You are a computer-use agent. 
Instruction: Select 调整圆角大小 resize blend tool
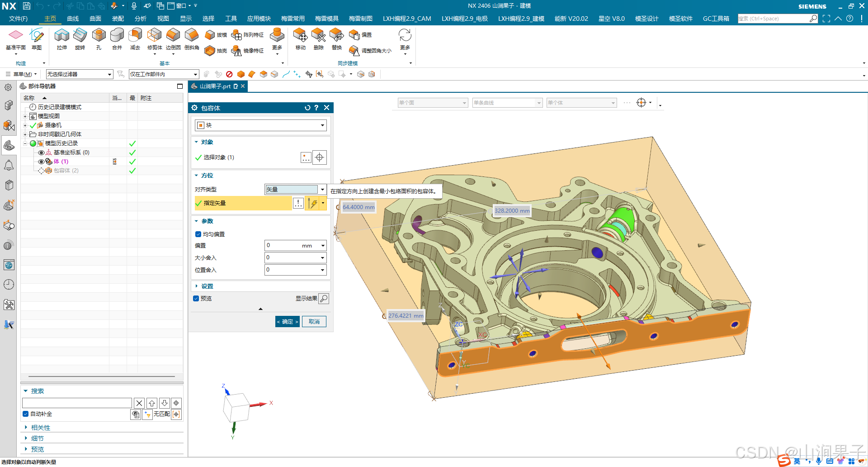tap(370, 51)
